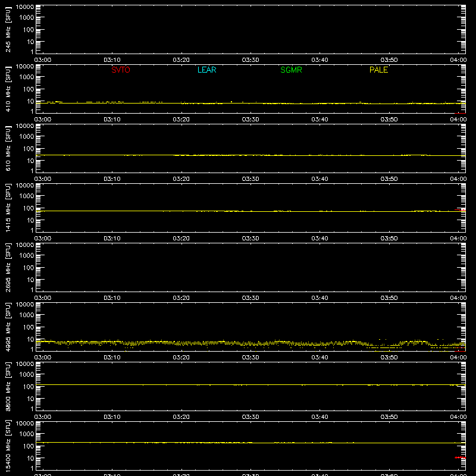The height and width of the screenshot is (476, 476).
Task: Click 03:50 label under 2695 MHz panel
Action: pos(389,298)
